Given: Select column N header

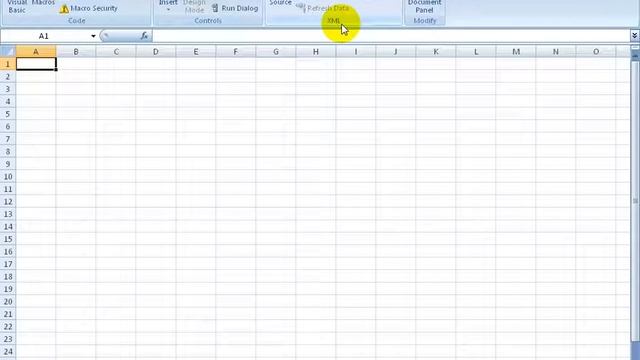Looking at the screenshot, I should point(556,51).
